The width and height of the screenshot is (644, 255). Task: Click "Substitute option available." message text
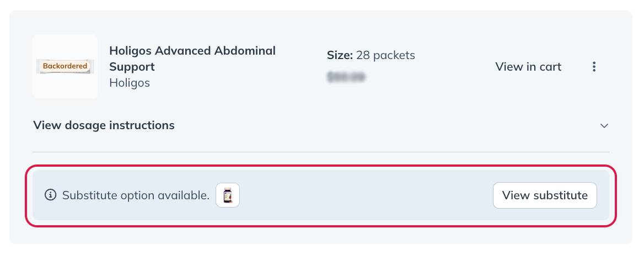136,195
